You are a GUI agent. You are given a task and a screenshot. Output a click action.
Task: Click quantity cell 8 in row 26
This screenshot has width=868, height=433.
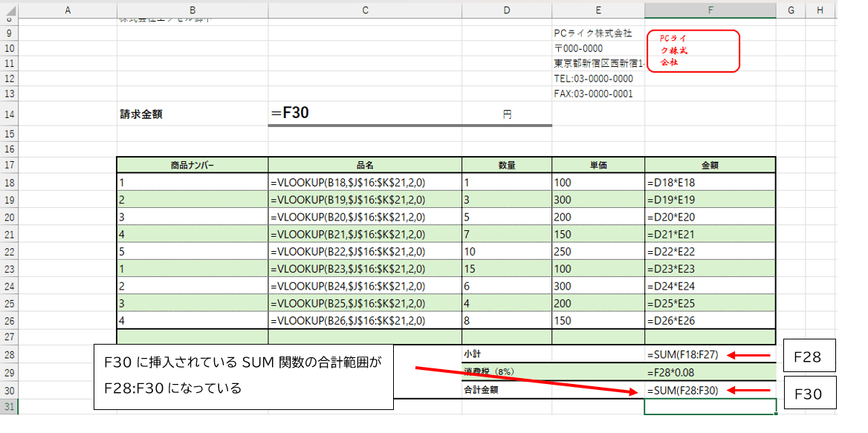[507, 320]
